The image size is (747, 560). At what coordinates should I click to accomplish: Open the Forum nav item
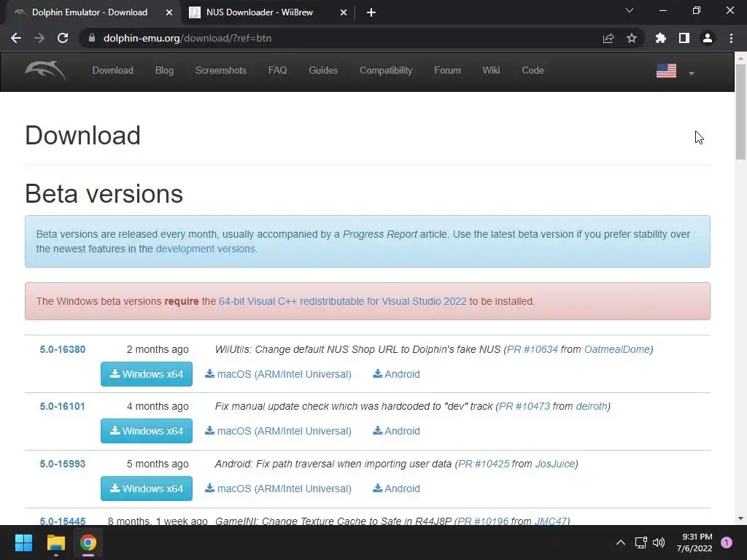click(447, 71)
